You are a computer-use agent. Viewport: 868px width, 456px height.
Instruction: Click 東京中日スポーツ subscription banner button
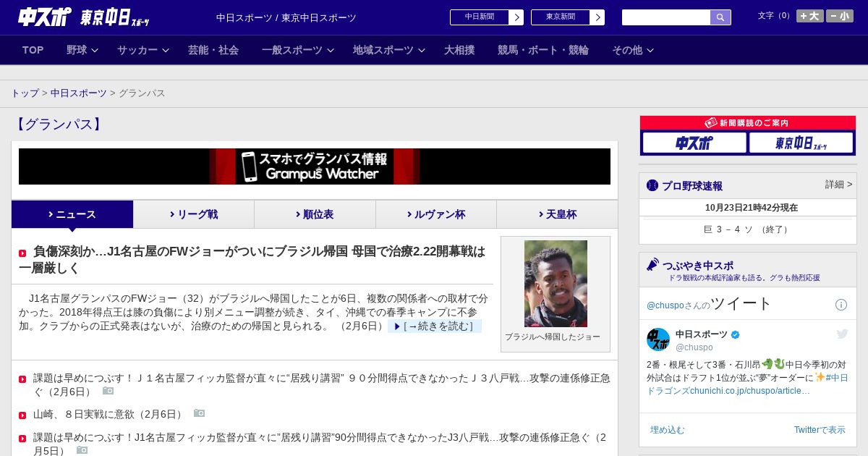click(801, 143)
